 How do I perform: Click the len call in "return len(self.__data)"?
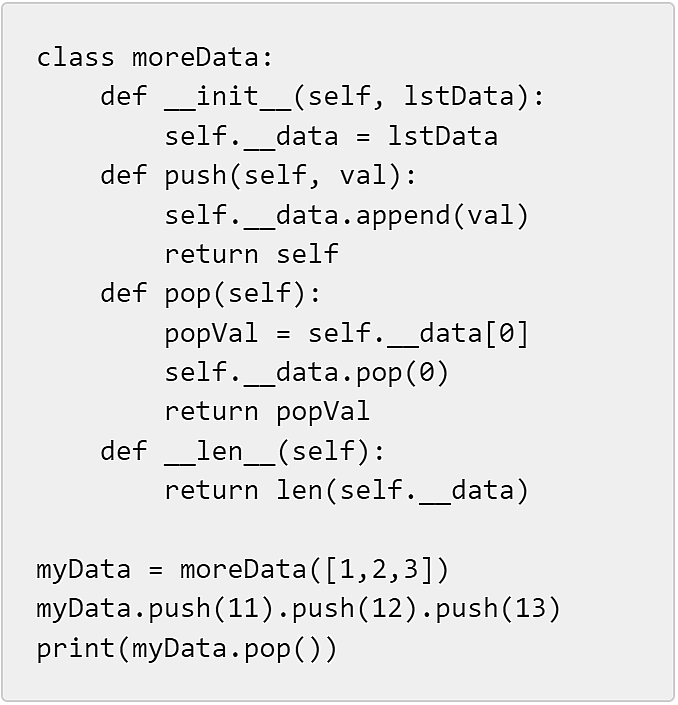click(299, 490)
